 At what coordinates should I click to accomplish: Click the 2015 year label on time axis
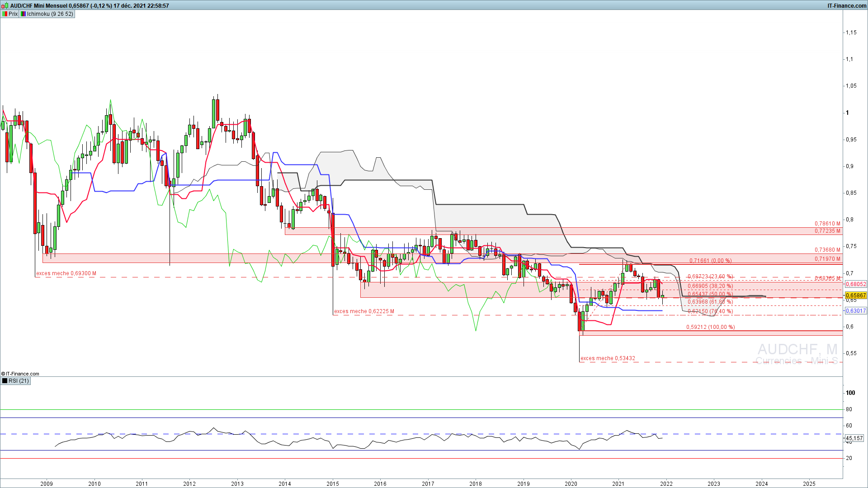(x=333, y=483)
